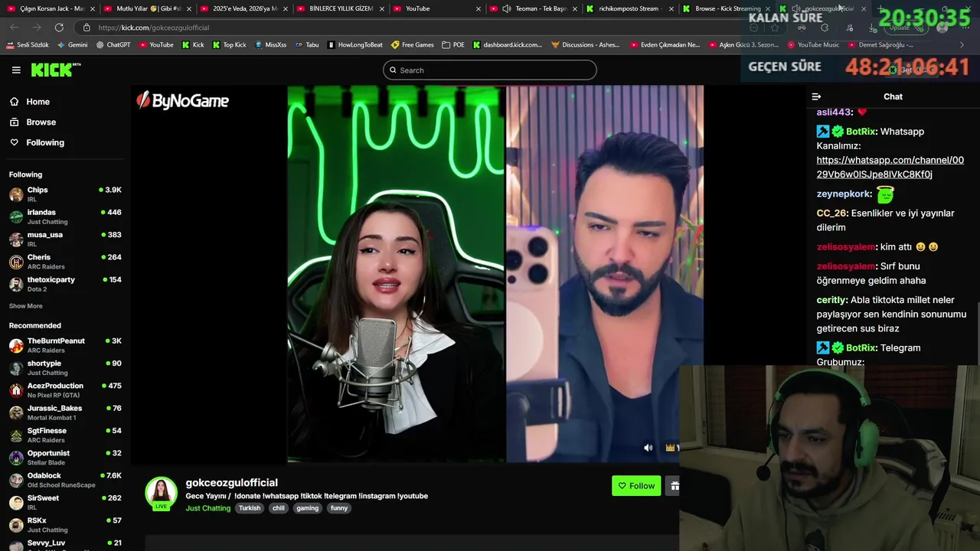Reload the page
This screenshot has width=980, height=551.
(59, 28)
